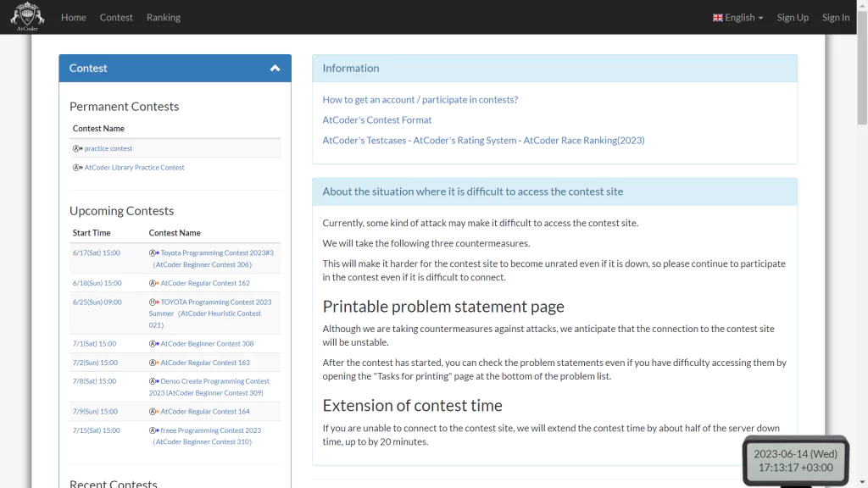Click the access difficulty panel header text
868x488 pixels.
pos(473,191)
